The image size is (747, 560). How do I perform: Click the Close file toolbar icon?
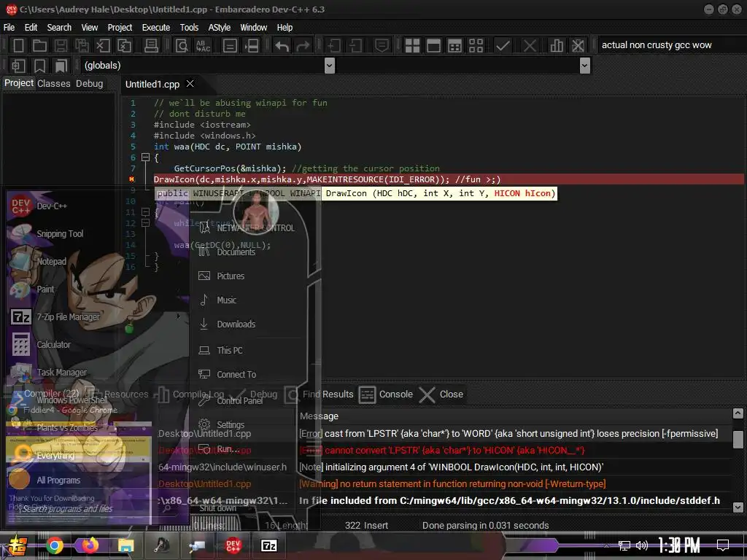click(103, 46)
